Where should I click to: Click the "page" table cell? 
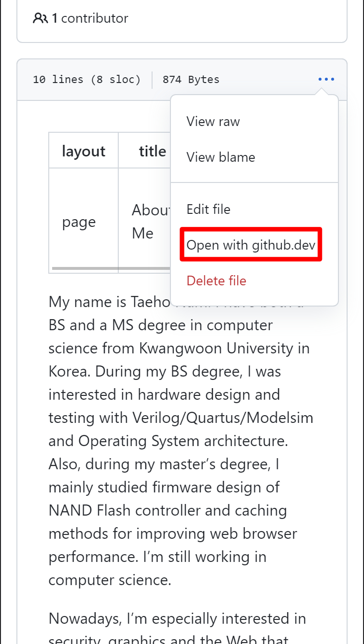click(x=78, y=222)
